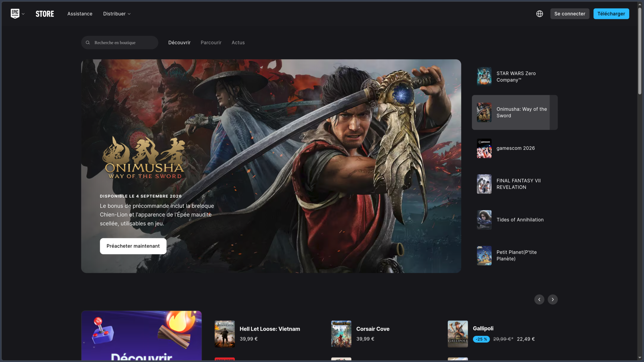
Task: Open Hell Let Loose: Vietnam cover thumbnail
Action: [x=225, y=334]
